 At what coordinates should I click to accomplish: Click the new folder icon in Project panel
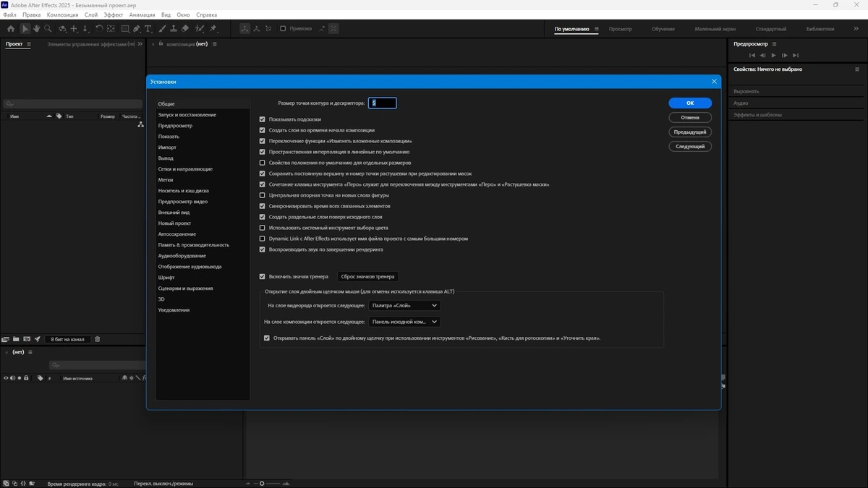tap(15, 339)
